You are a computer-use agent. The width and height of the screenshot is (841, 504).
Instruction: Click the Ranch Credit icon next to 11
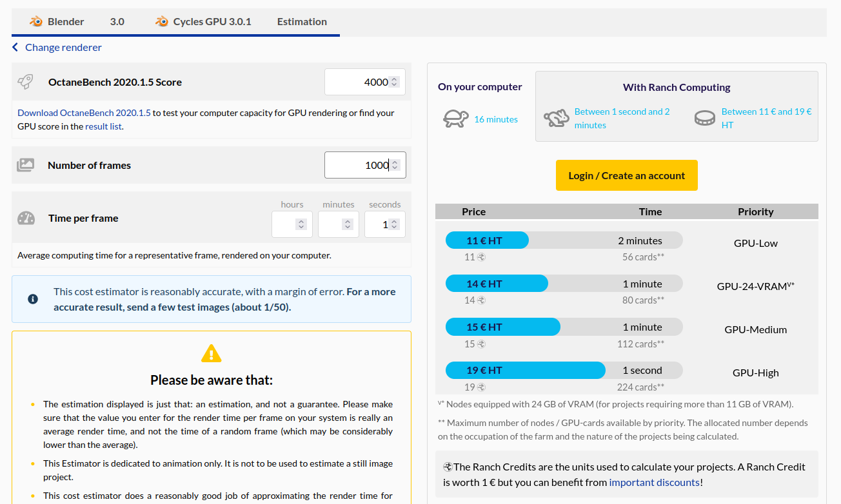pyautogui.click(x=481, y=257)
